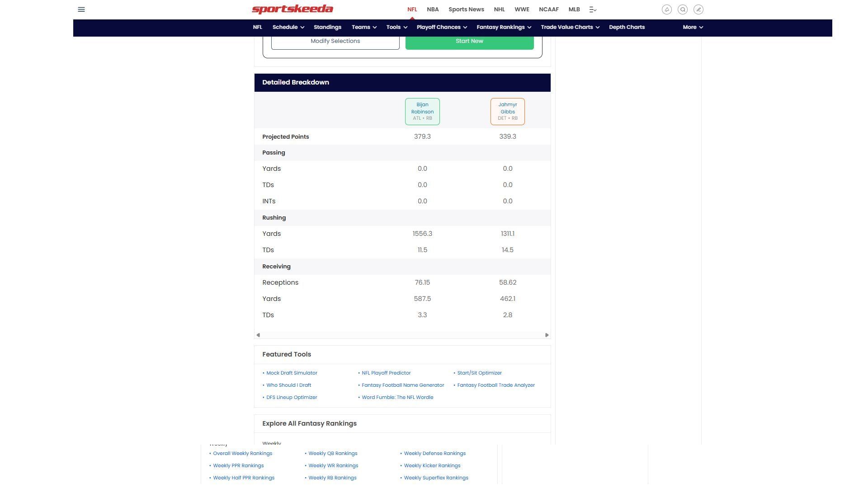Click the edit pencil icon

[698, 9]
